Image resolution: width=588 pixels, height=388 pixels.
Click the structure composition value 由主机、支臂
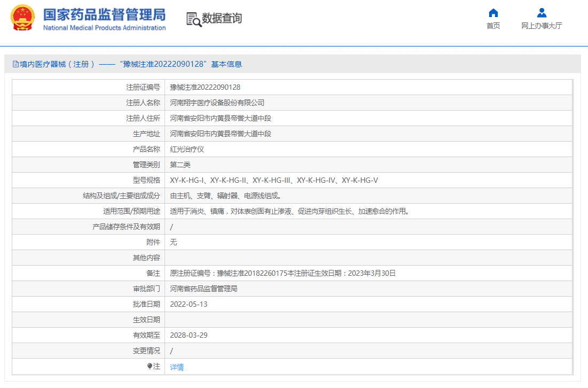pyautogui.click(x=226, y=196)
